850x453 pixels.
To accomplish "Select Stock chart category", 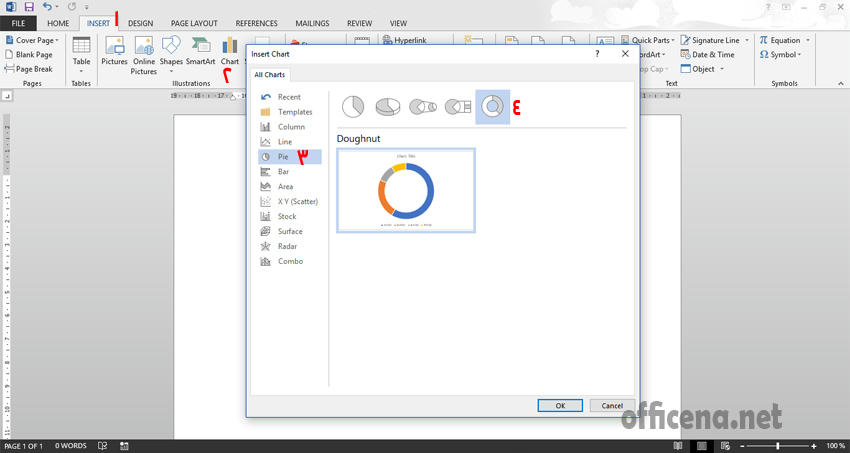I will pyautogui.click(x=289, y=216).
